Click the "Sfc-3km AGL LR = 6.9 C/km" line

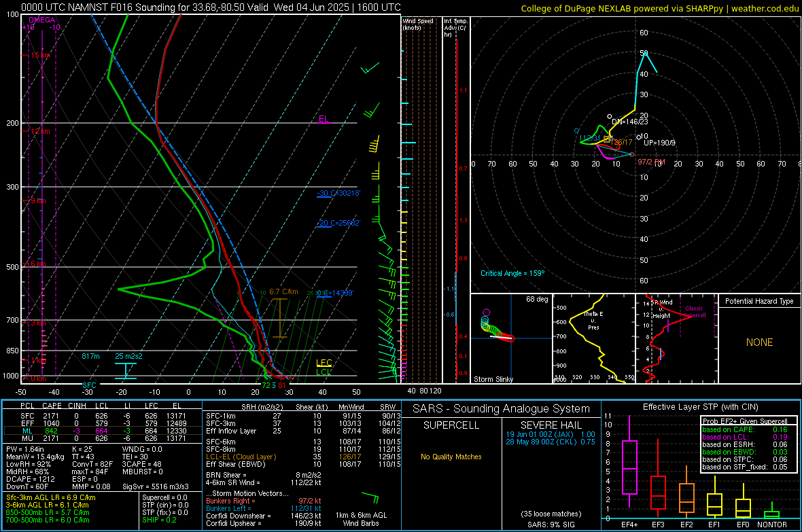click(51, 497)
